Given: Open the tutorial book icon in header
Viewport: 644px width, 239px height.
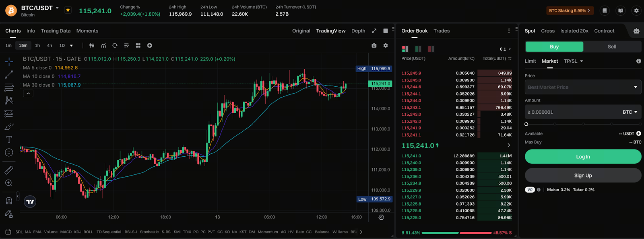Looking at the screenshot, I should coord(621,10).
